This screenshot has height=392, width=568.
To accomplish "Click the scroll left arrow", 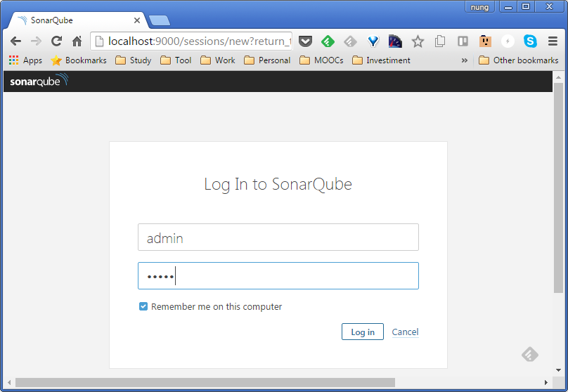I will click(x=9, y=383).
